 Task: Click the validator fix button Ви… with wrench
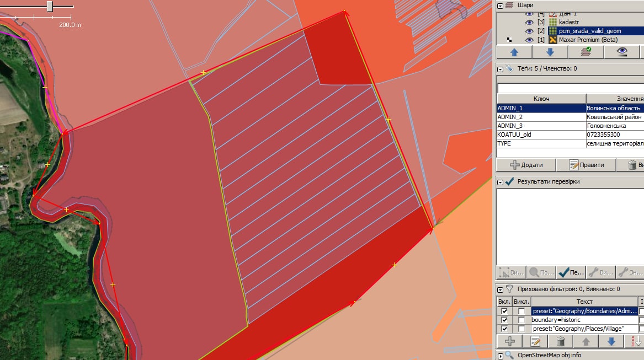tap(601, 272)
